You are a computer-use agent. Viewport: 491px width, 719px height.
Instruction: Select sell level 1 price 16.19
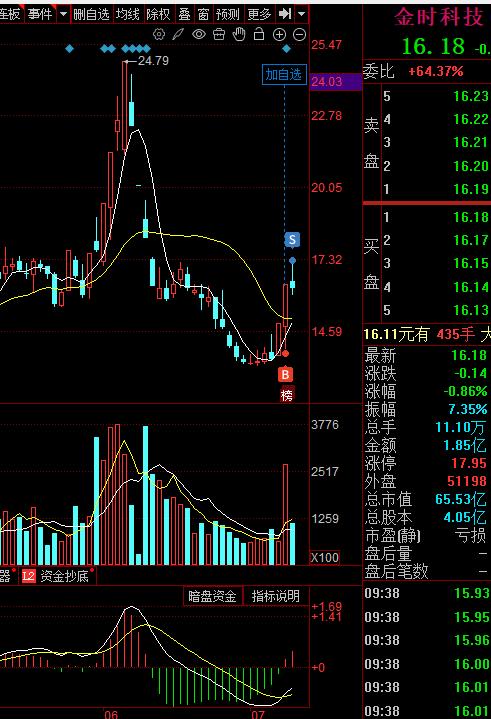(471, 189)
